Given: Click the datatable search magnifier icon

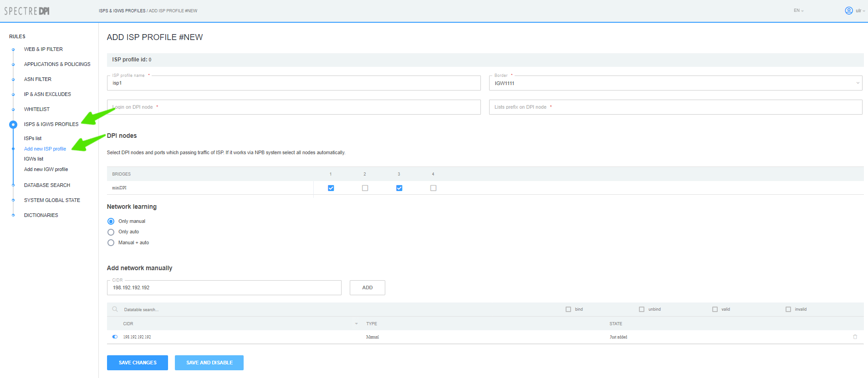Looking at the screenshot, I should (x=115, y=309).
